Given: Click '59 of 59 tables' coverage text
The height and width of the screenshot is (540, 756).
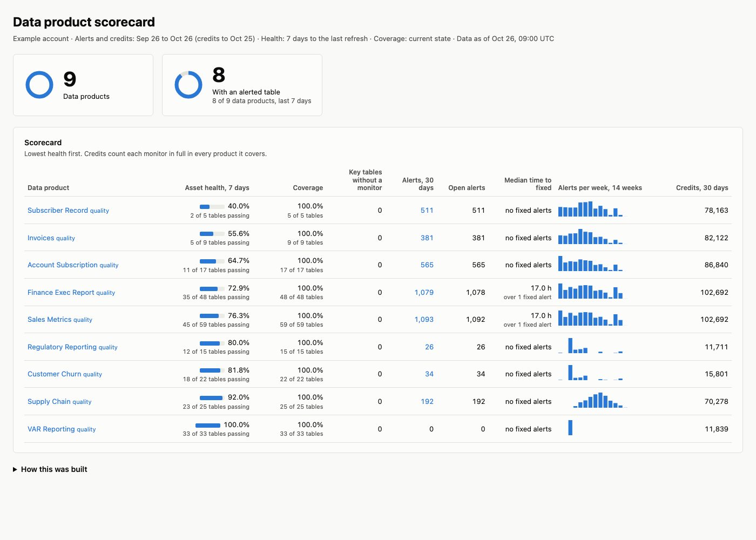Looking at the screenshot, I should point(301,325).
